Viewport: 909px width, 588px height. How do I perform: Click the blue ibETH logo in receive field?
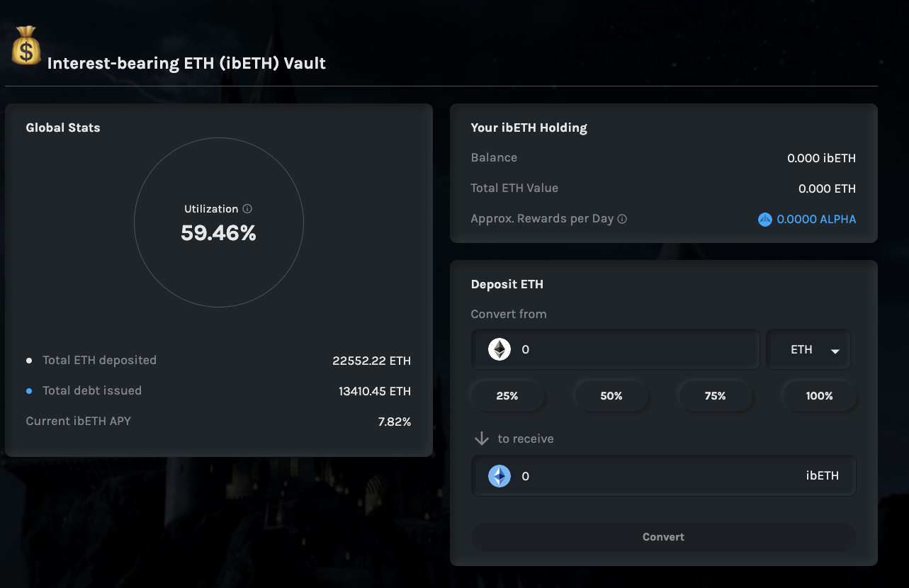[x=499, y=476]
